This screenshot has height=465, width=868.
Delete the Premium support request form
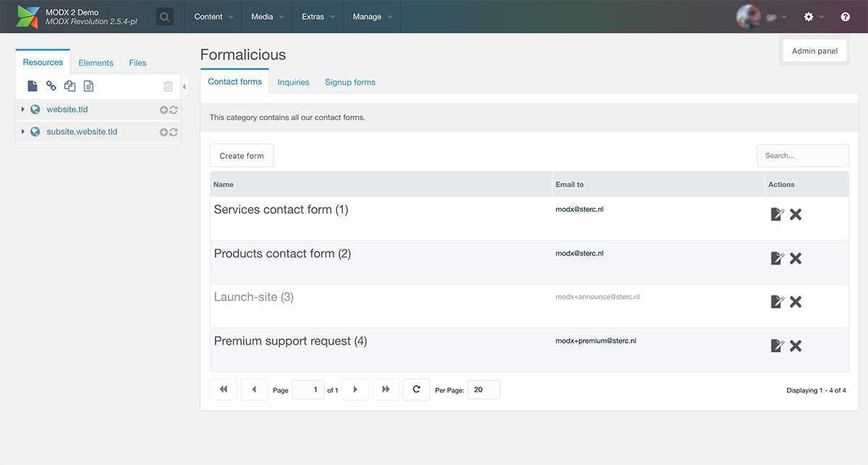coord(796,346)
